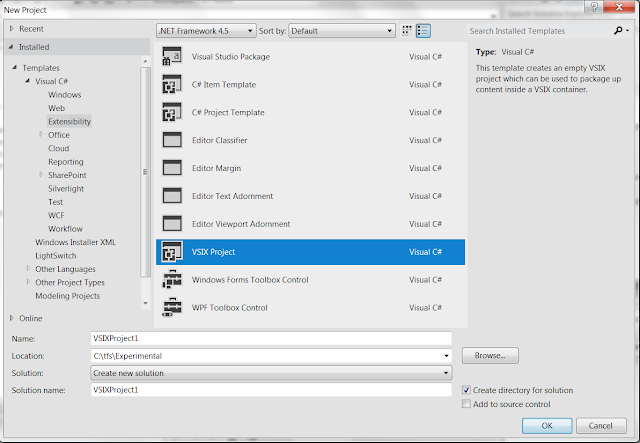Select Windows under Visual C#
Image resolution: width=640 pixels, height=443 pixels.
pyautogui.click(x=64, y=95)
